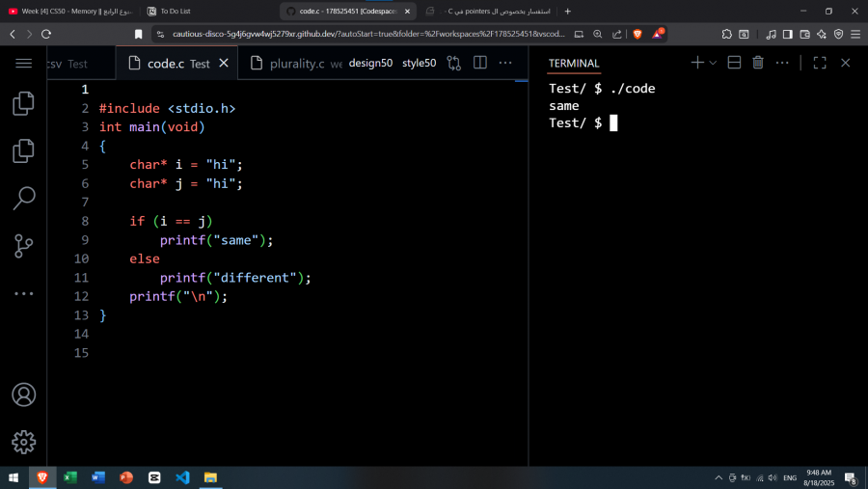The height and width of the screenshot is (489, 868).
Task: Split the editor to the right
Action: point(480,63)
